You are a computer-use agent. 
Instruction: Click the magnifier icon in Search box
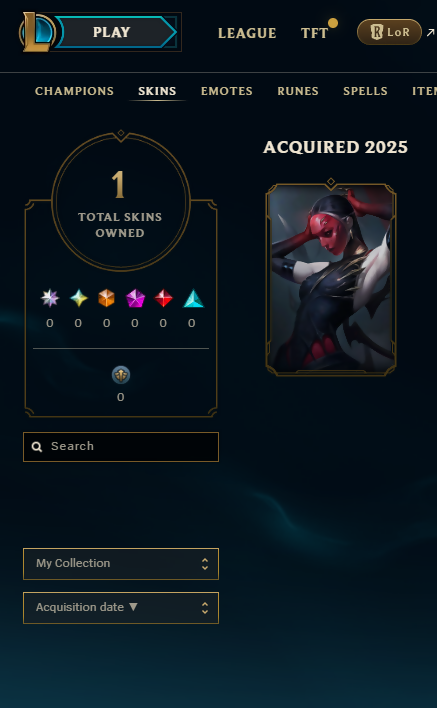coord(37,447)
